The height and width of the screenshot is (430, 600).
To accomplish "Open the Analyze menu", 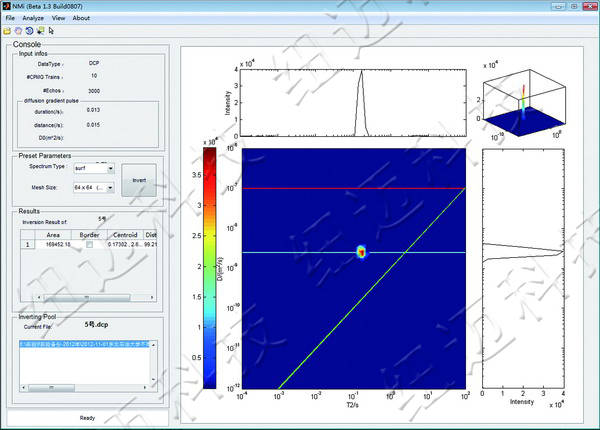I will pos(32,18).
